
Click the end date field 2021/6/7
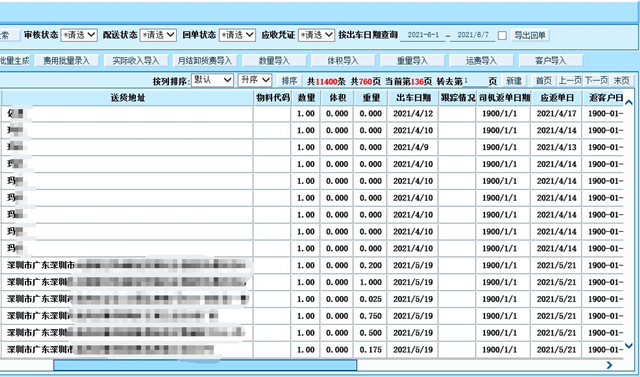coord(473,35)
